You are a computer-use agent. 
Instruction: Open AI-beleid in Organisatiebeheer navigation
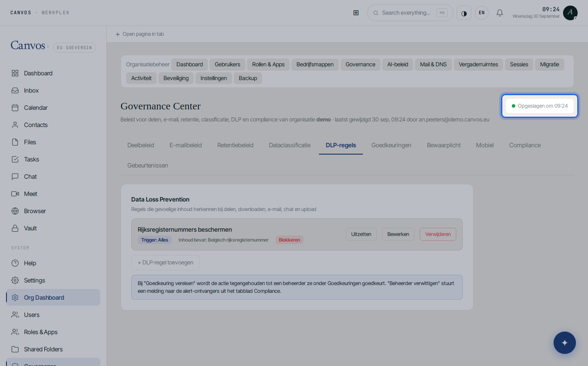point(398,65)
